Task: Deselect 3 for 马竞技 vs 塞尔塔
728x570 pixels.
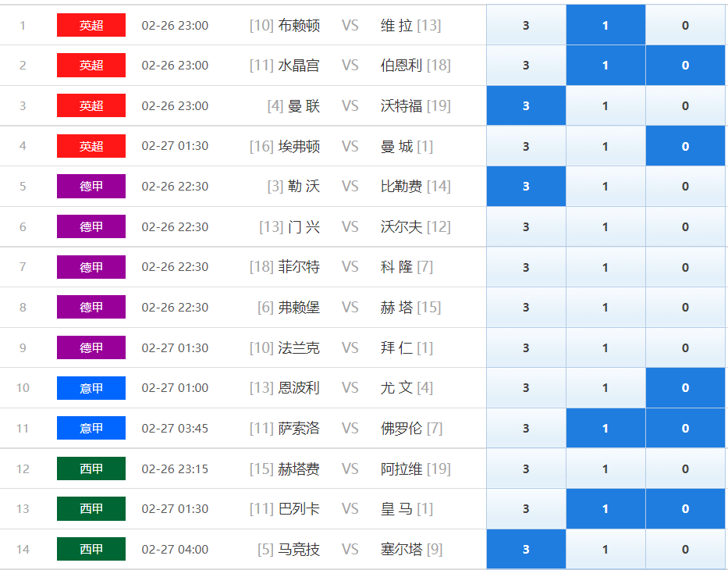Action: point(526,549)
